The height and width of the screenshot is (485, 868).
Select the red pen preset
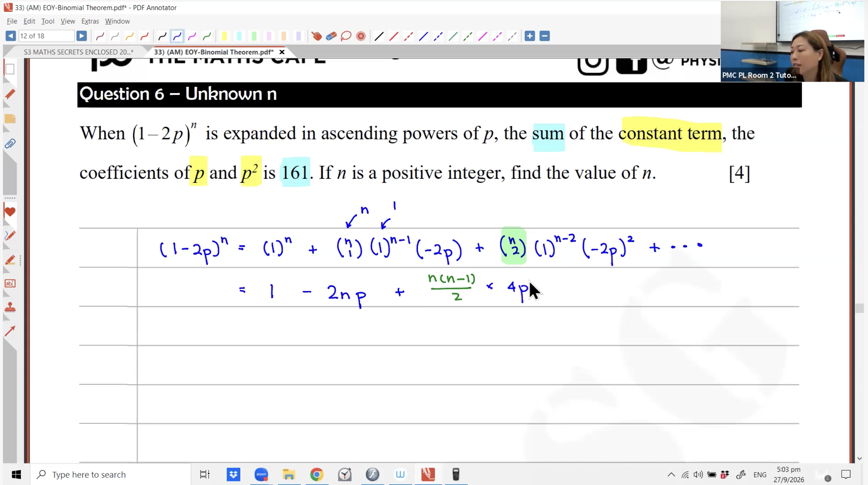pyautogui.click(x=144, y=36)
